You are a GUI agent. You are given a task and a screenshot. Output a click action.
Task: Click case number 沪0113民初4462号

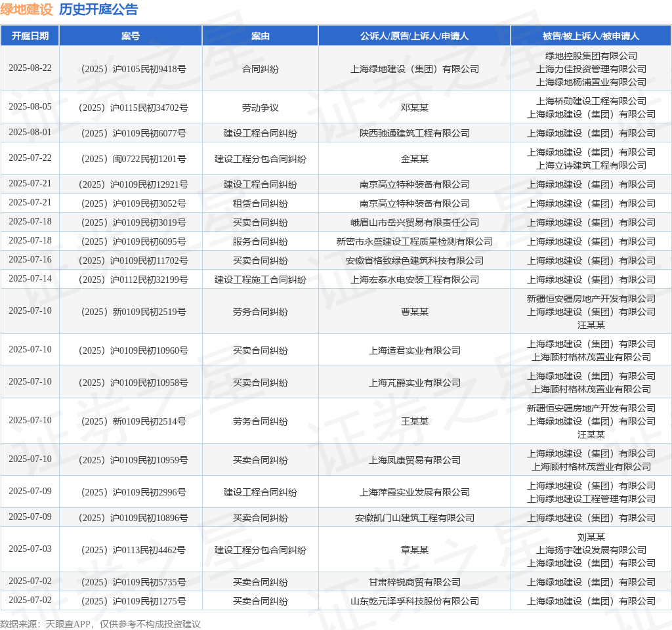(x=133, y=550)
